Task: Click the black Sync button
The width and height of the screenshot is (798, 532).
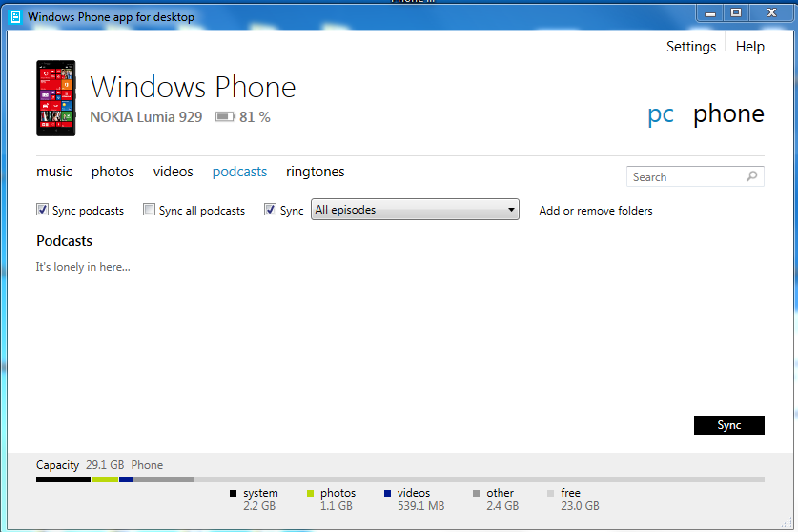Action: tap(728, 425)
